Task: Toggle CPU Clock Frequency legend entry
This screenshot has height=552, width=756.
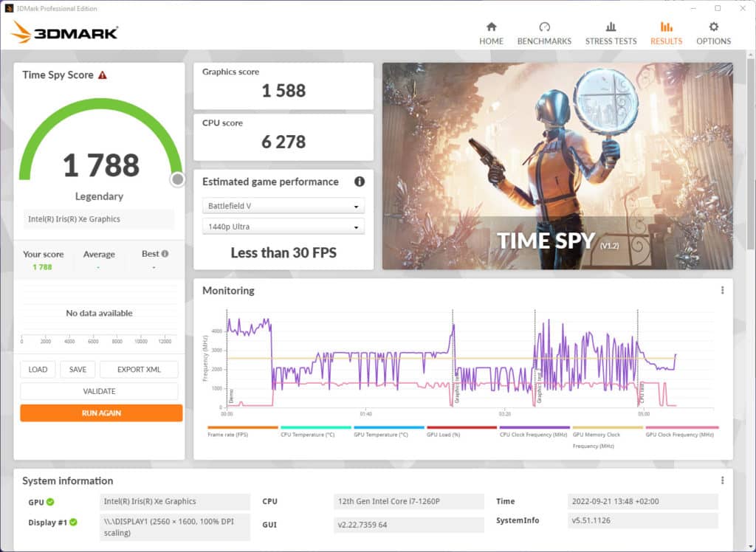Action: tap(535, 432)
